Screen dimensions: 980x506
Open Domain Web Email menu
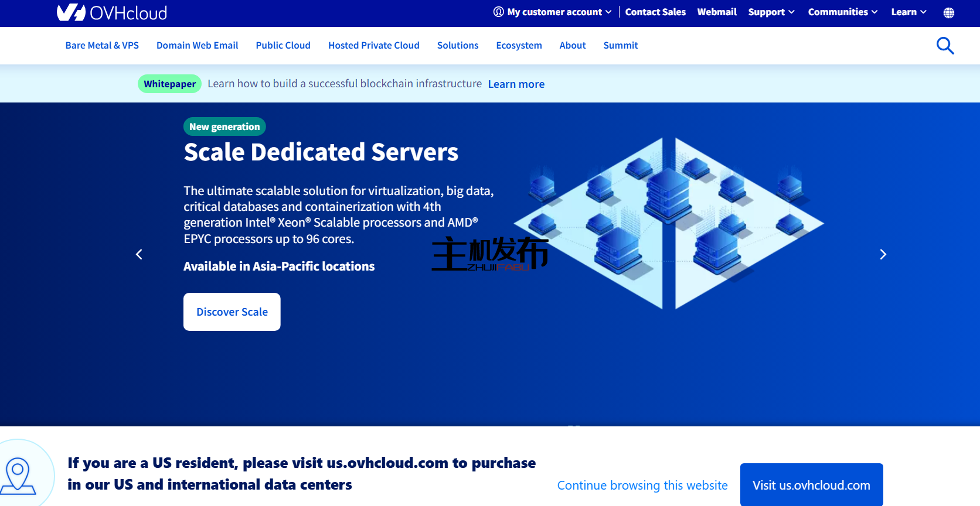[x=198, y=45]
